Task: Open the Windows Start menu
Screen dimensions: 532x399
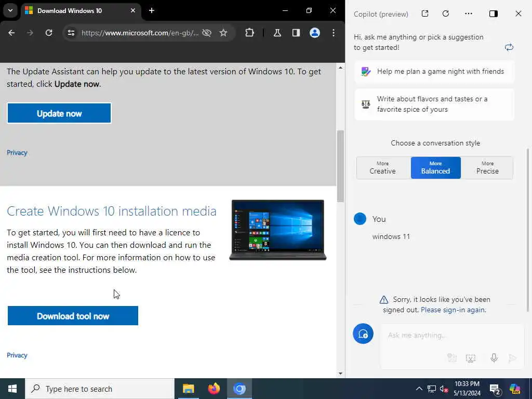Action: click(x=12, y=389)
